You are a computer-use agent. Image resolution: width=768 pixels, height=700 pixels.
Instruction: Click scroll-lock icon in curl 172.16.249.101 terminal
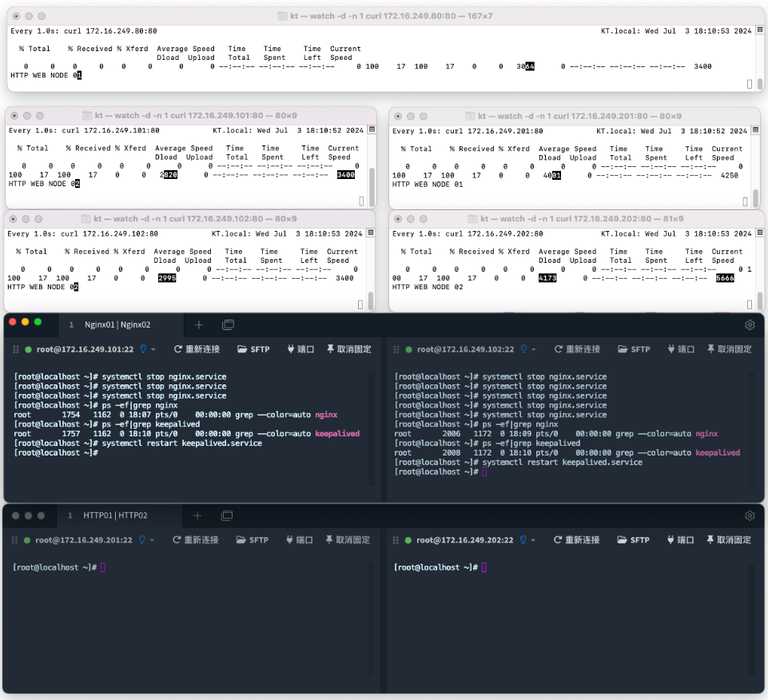(x=372, y=129)
